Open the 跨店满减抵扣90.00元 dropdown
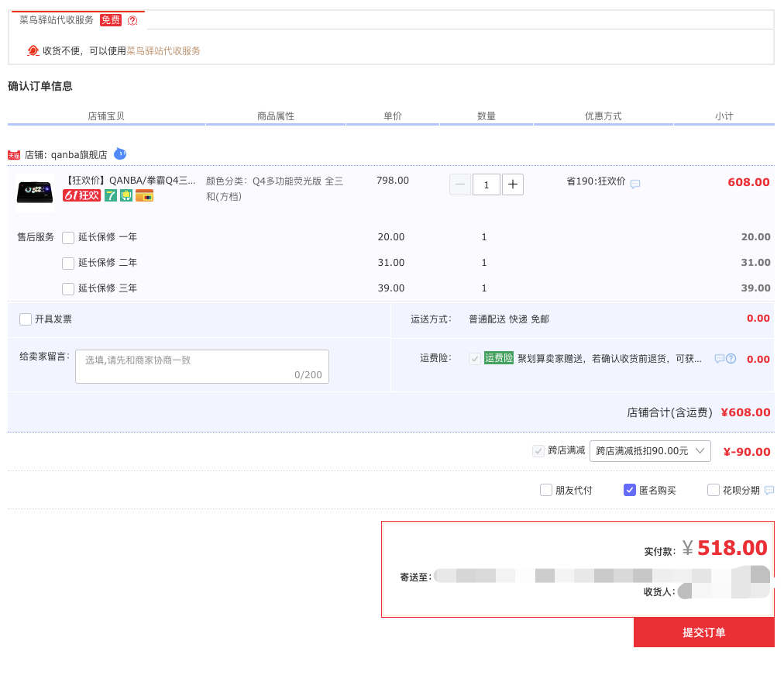 650,451
